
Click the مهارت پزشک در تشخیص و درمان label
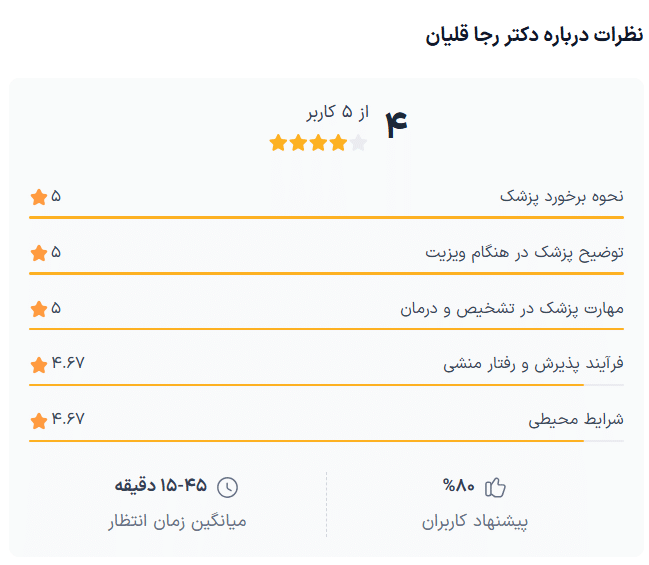[511, 309]
